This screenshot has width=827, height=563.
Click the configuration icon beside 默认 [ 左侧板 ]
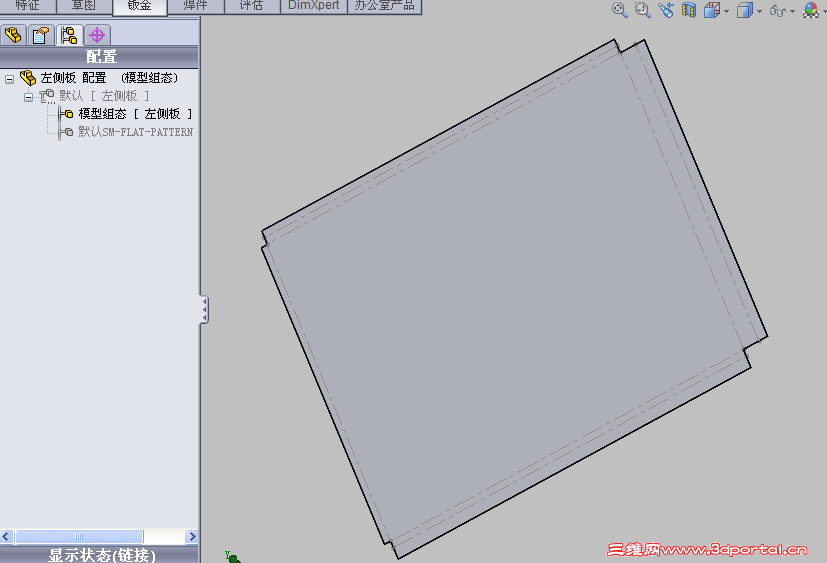click(47, 96)
